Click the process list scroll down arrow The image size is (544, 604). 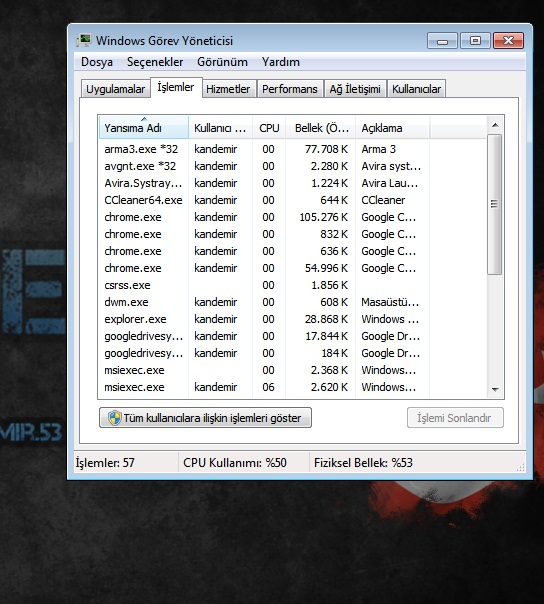point(495,390)
